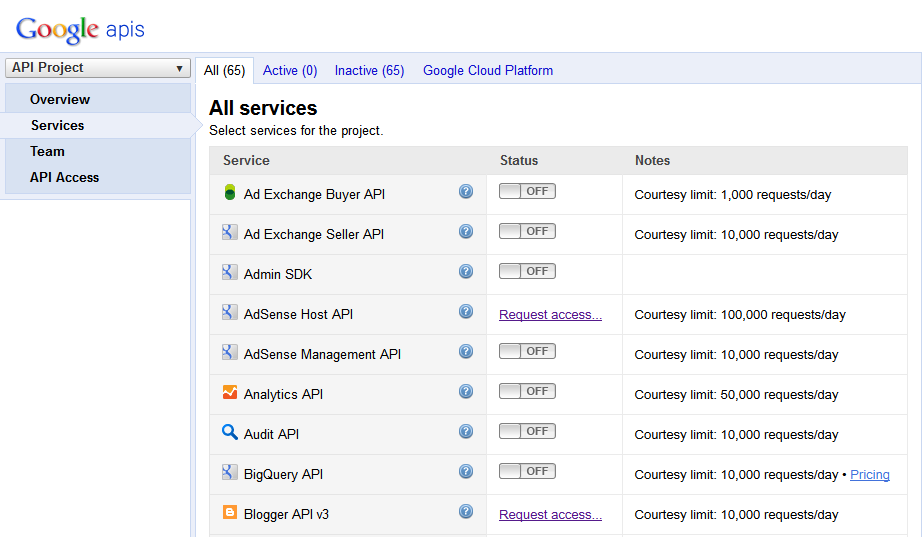Image resolution: width=922 pixels, height=537 pixels.
Task: Open help icon for Admin SDK
Action: click(466, 271)
